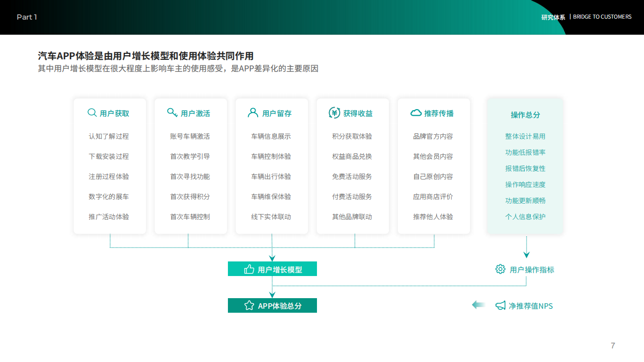Click the text 数字化的展车
The height and width of the screenshot is (362, 644).
(x=109, y=197)
